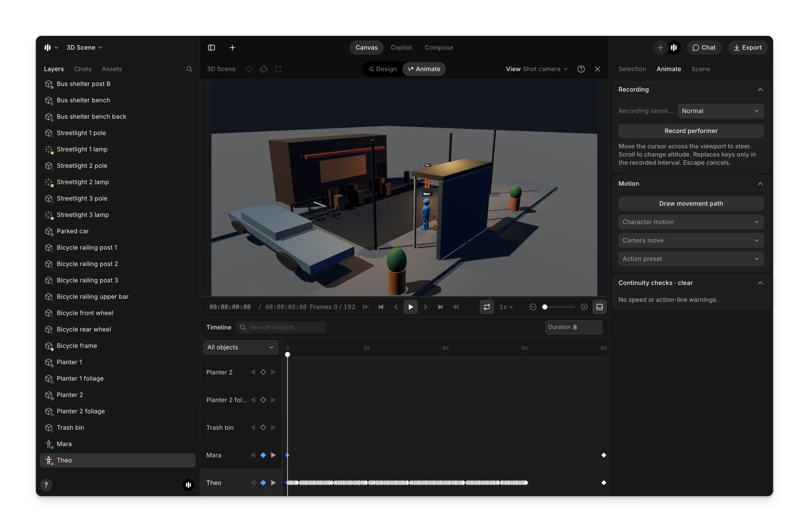809x532 pixels.
Task: Click the timeline playhead marker at 0
Action: [x=287, y=355]
